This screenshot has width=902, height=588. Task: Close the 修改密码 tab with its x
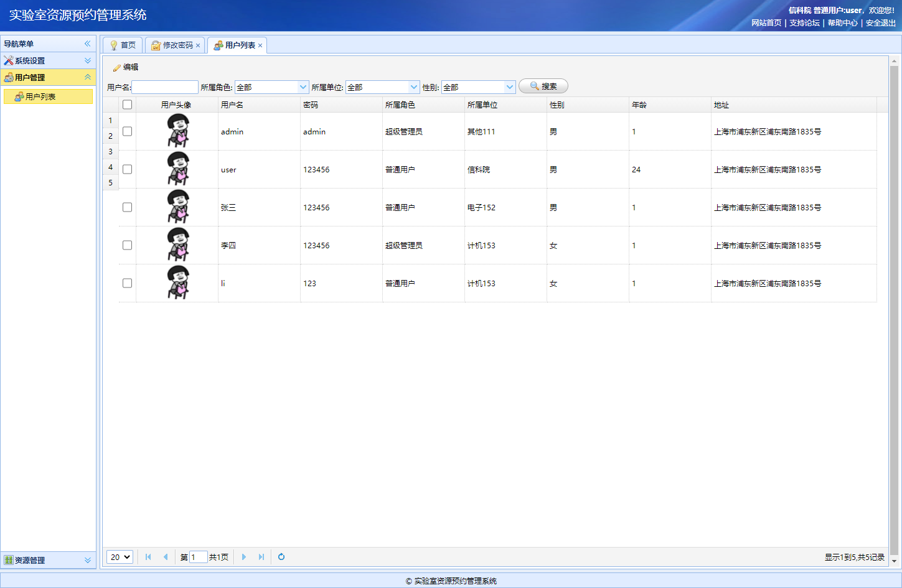(x=198, y=45)
